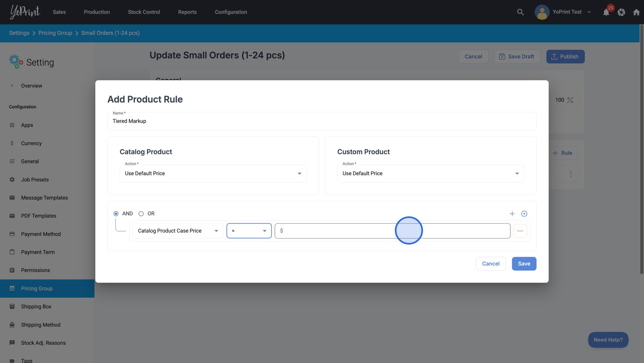
Task: Open the Stock Control menu
Action: click(144, 12)
